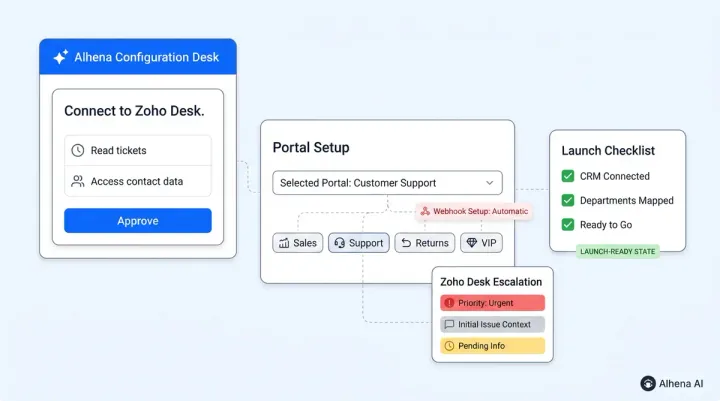Screen dimensions: 720x401
Task: Click the yellow Pending Info bar
Action: [x=492, y=346]
